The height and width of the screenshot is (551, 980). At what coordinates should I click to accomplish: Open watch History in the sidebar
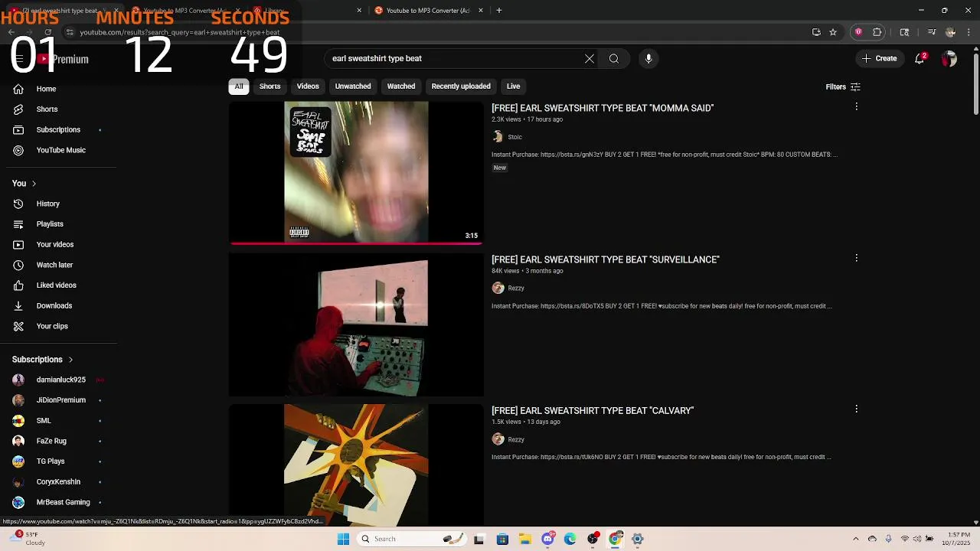[x=47, y=204]
